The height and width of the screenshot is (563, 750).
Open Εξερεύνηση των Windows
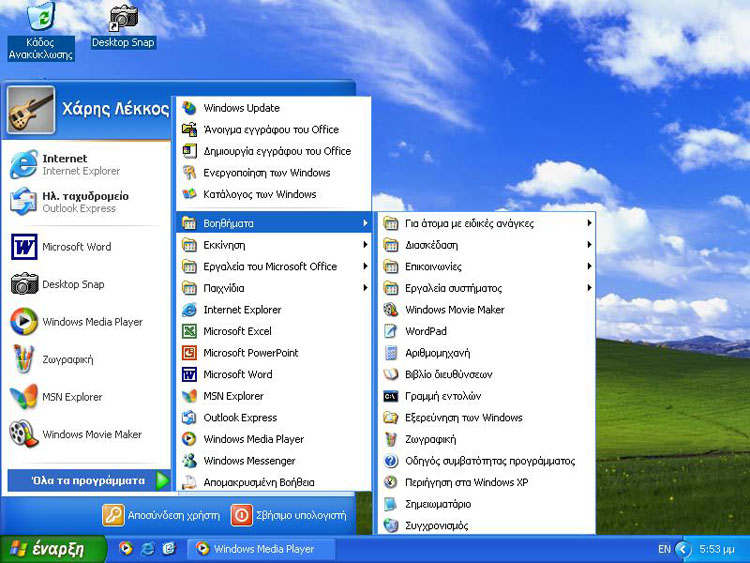point(487,418)
